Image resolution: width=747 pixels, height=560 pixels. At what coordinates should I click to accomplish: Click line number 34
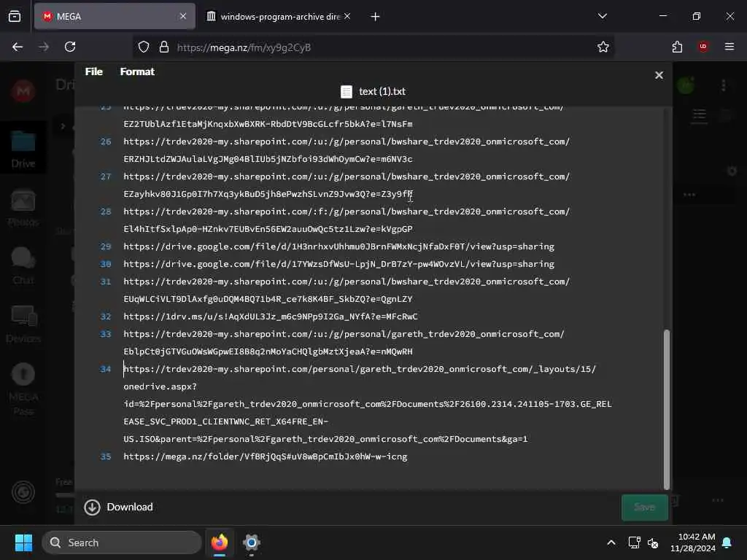[106, 369]
